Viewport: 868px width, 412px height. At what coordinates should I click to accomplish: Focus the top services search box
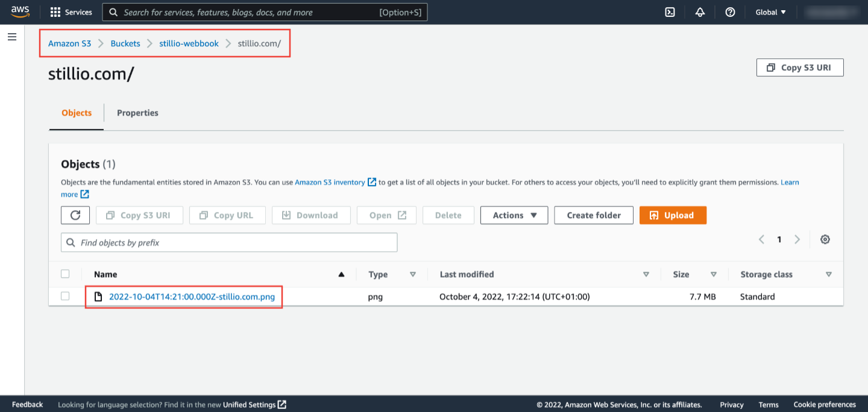pos(265,12)
